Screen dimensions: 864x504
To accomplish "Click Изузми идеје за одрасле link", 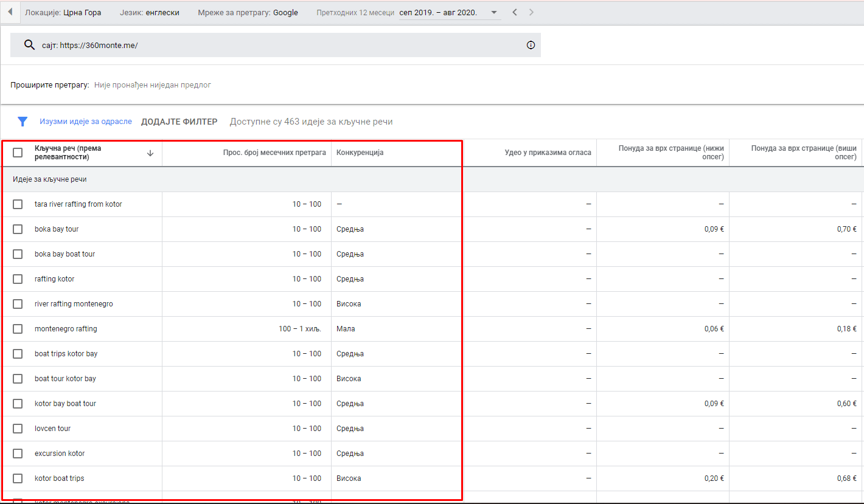I will click(86, 122).
